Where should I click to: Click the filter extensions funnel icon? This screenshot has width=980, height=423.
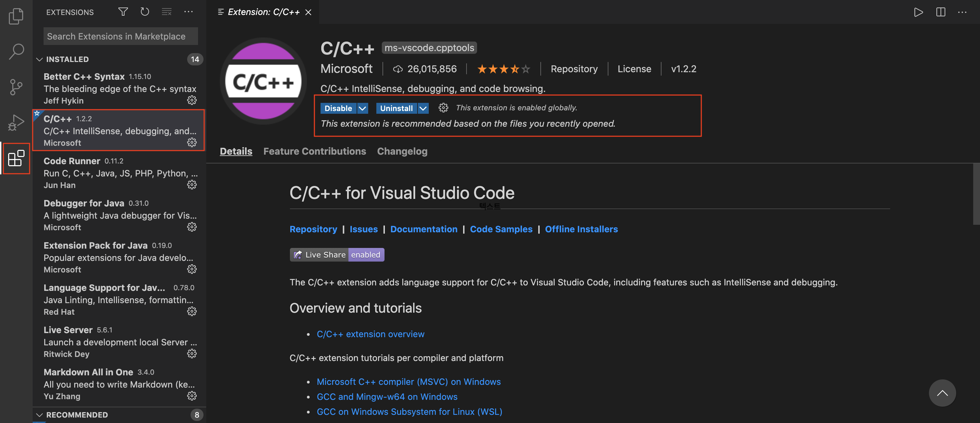point(123,12)
